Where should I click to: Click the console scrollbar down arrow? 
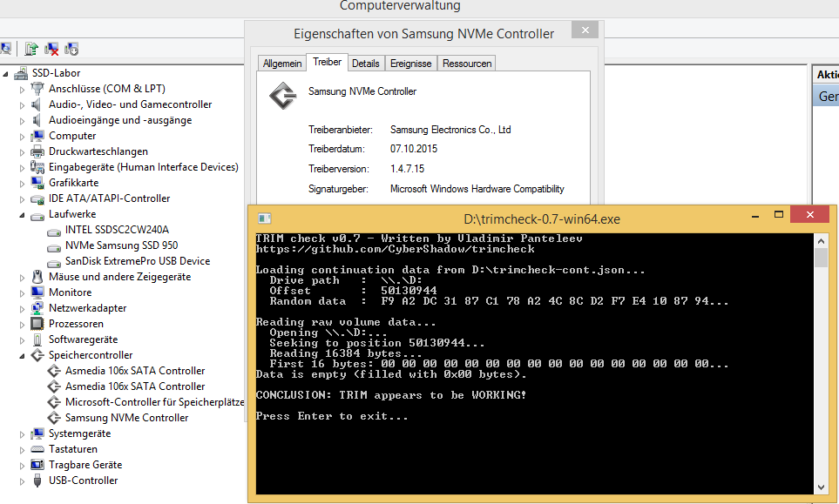[821, 487]
